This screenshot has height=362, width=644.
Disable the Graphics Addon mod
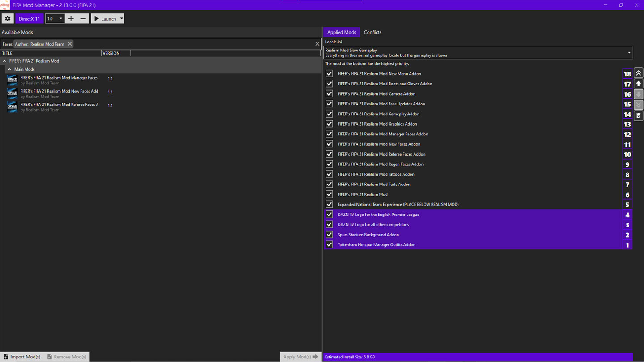pyautogui.click(x=330, y=124)
